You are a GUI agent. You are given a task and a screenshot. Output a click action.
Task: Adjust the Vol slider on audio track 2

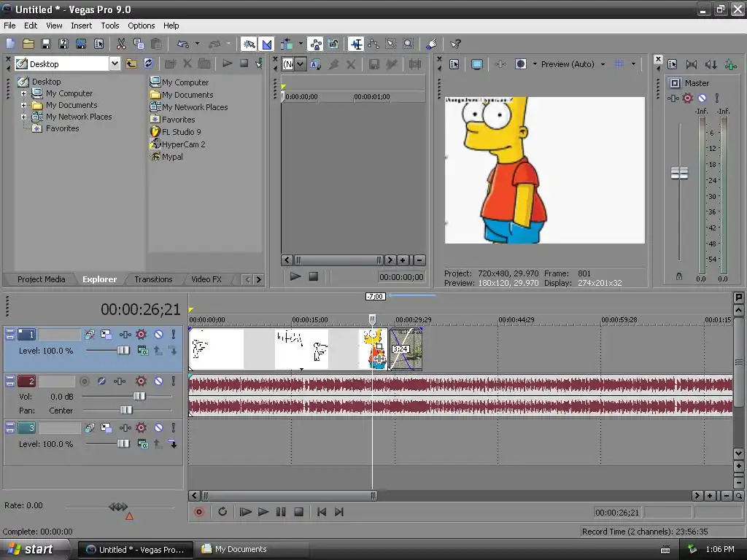click(x=139, y=396)
